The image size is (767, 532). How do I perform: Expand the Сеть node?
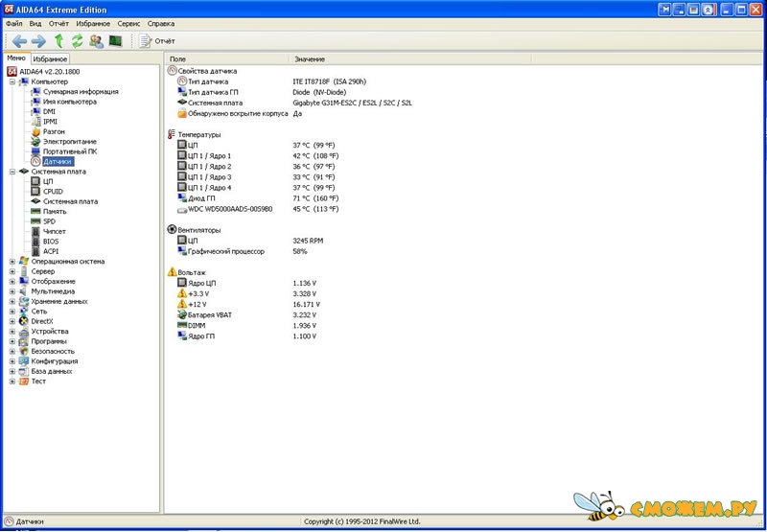(12, 312)
